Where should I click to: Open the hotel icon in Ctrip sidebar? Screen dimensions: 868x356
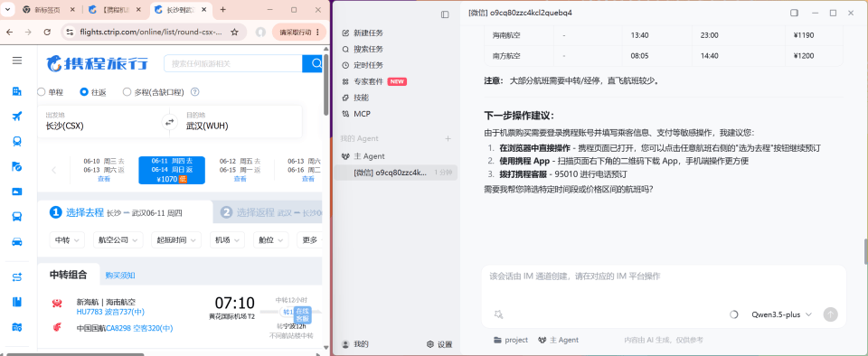17,91
